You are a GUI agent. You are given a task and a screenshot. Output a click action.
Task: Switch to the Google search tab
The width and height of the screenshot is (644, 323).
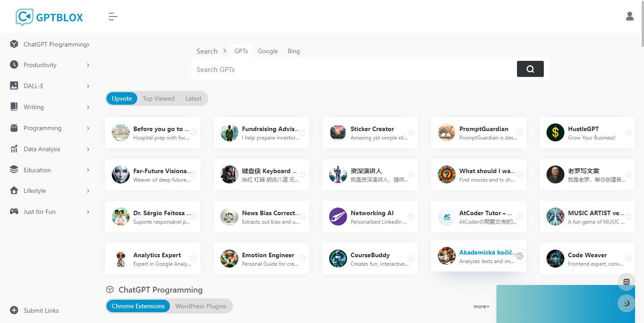[x=268, y=51]
